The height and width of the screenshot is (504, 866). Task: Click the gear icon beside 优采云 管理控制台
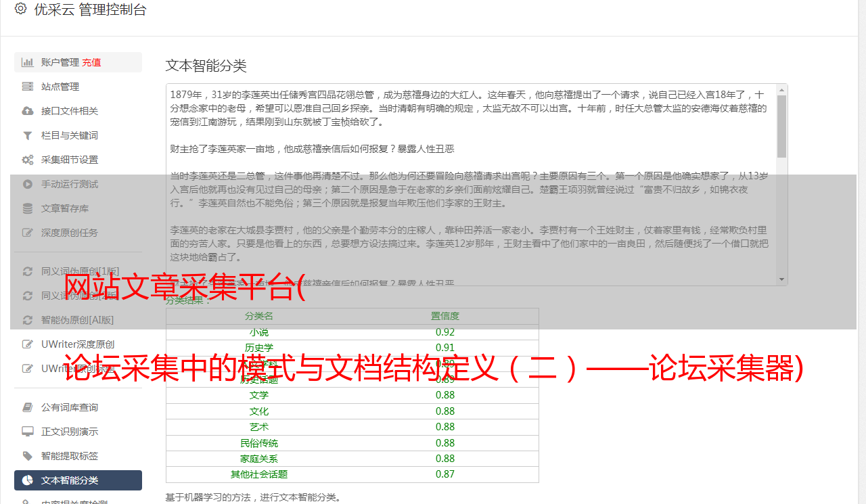[20, 9]
